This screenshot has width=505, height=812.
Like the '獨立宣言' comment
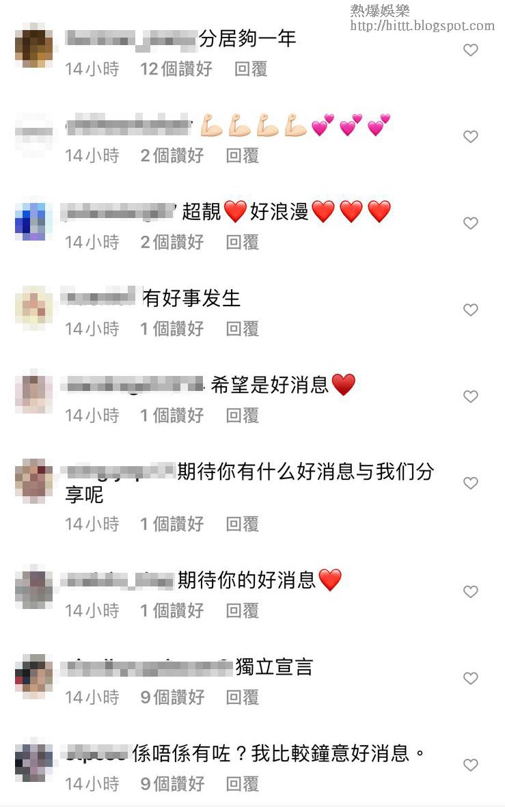tap(470, 679)
